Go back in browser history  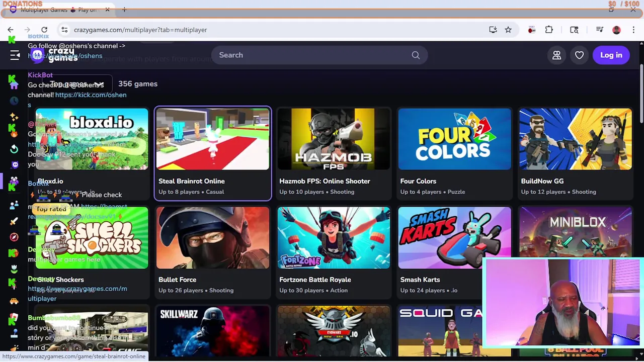tap(11, 30)
